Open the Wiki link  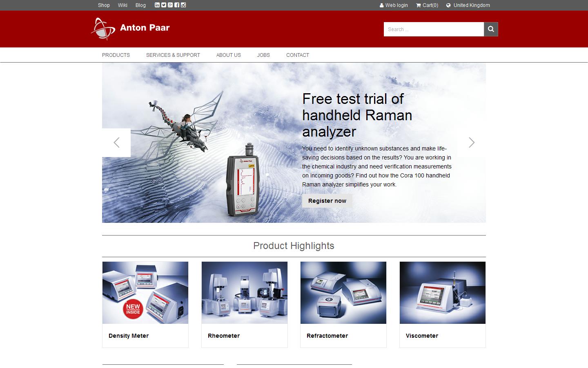pos(122,5)
